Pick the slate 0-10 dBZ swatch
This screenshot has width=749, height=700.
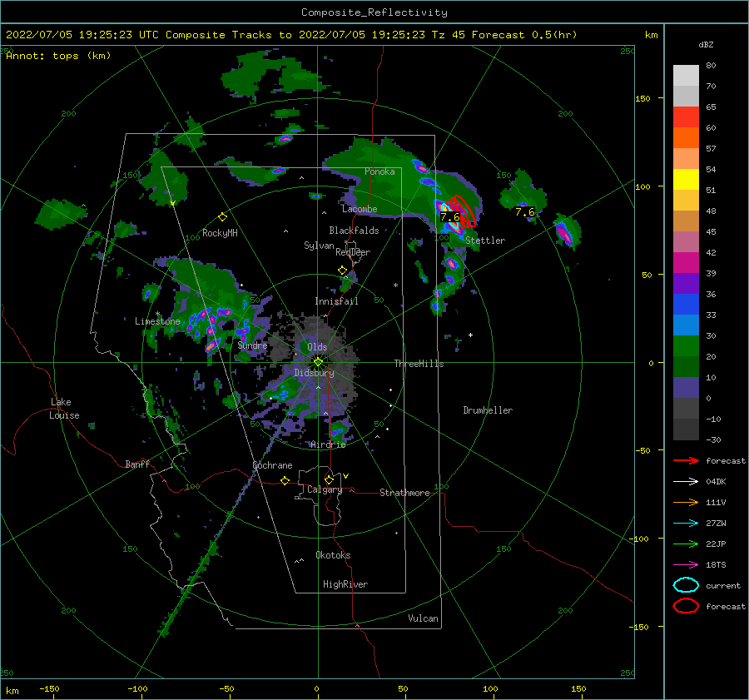(686, 388)
